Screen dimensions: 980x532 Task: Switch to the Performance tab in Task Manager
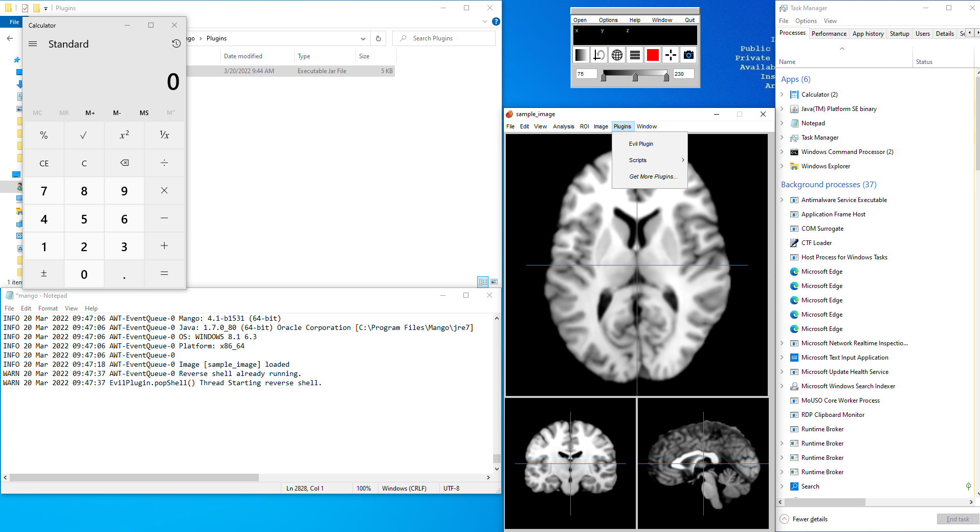[x=829, y=34]
